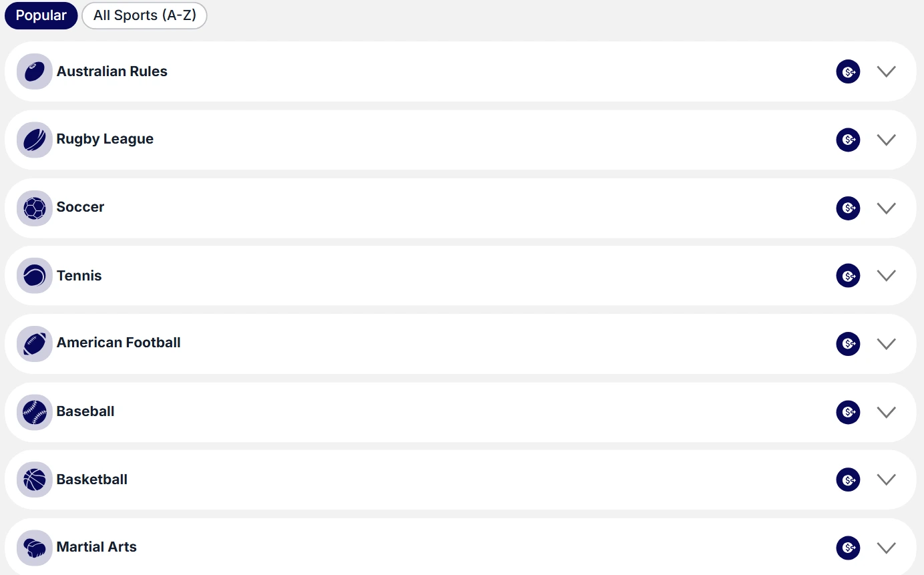Click the dollar badge on Basketball row

848,480
